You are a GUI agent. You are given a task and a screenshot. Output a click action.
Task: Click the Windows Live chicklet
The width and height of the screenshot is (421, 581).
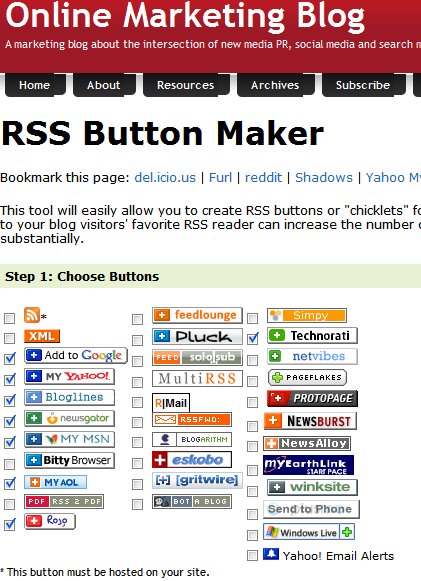(309, 532)
